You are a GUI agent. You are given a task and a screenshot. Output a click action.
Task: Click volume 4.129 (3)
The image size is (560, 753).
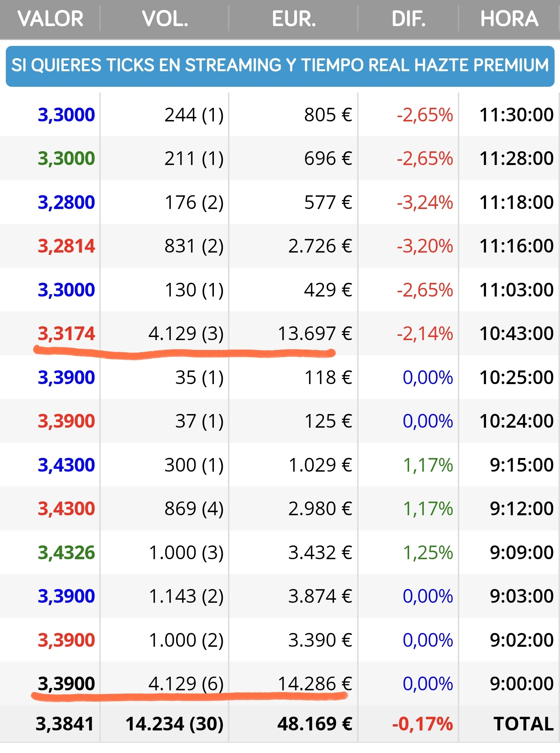pyautogui.click(x=186, y=333)
